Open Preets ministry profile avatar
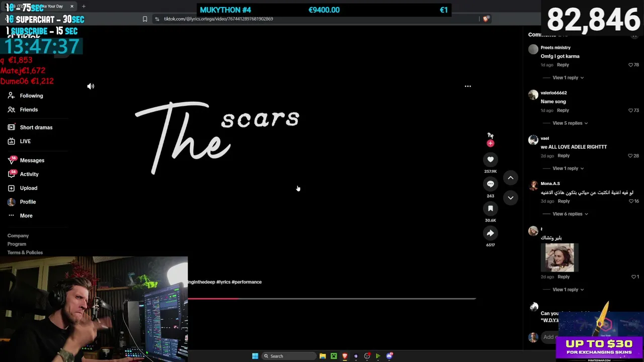 coord(533,49)
